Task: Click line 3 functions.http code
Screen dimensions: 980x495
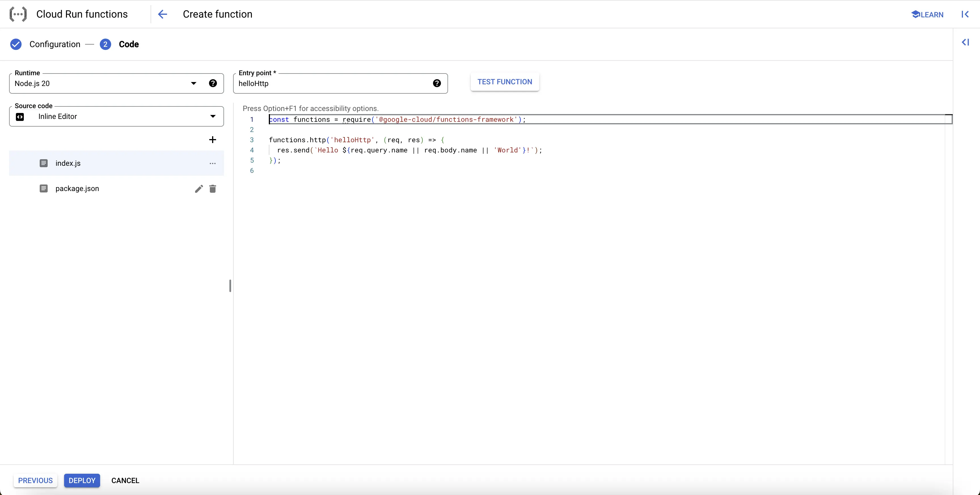Action: click(x=356, y=140)
